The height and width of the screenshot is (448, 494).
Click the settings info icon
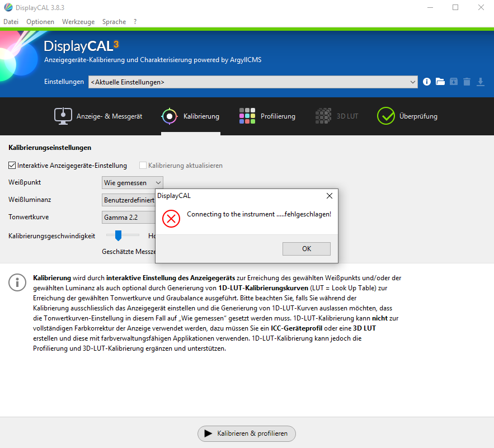pyautogui.click(x=426, y=82)
